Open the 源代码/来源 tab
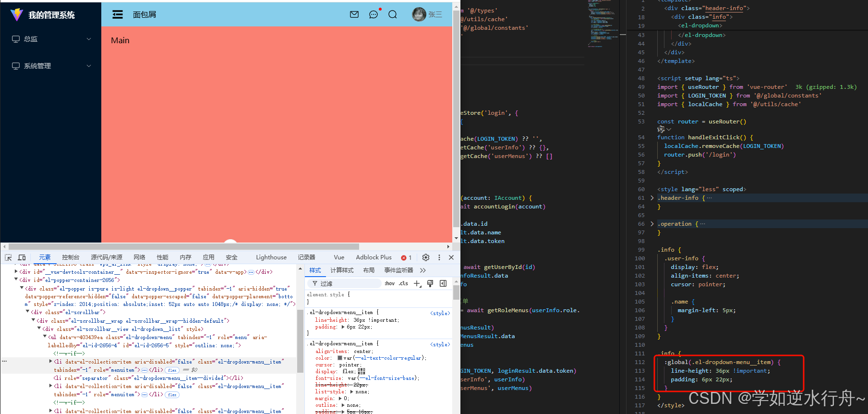868x414 pixels. (107, 257)
